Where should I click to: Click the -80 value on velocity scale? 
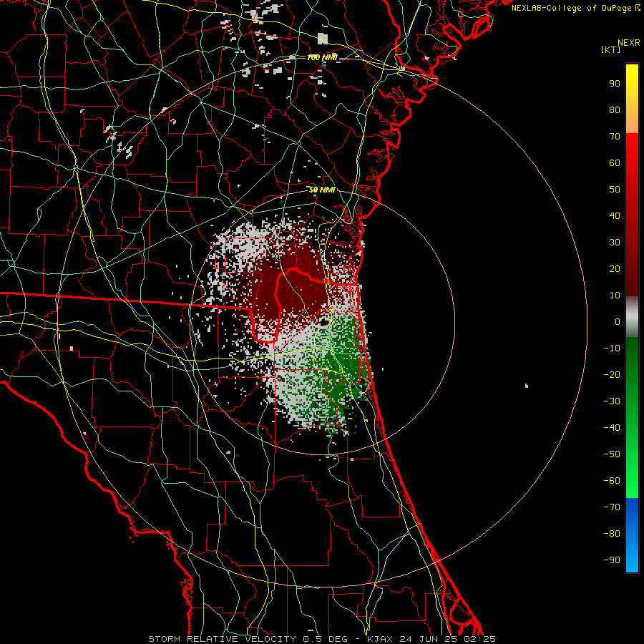(612, 534)
